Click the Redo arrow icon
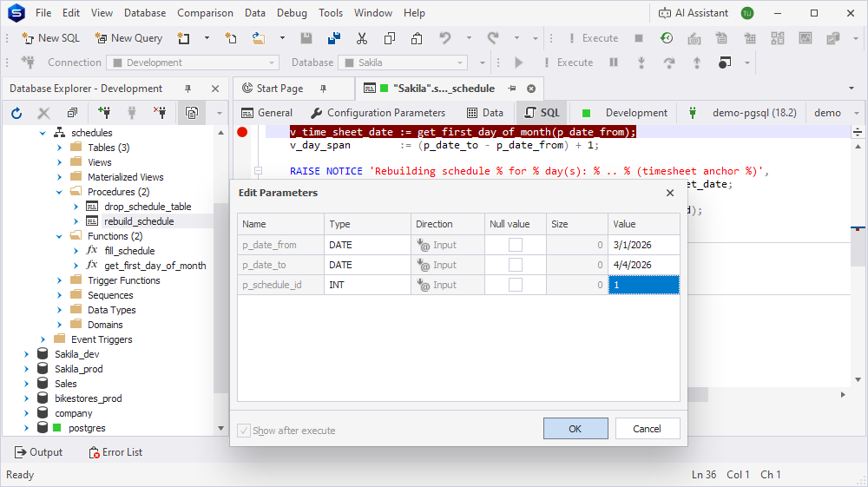The image size is (868, 487). (x=493, y=38)
